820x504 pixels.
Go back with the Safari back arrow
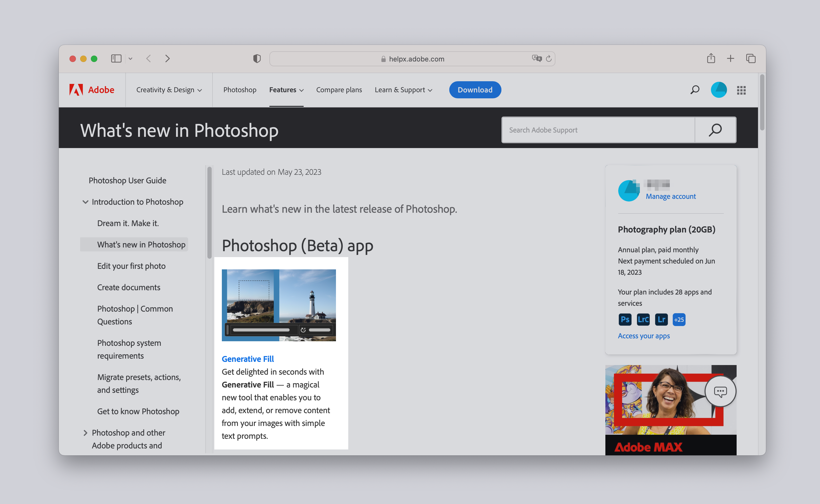(149, 59)
